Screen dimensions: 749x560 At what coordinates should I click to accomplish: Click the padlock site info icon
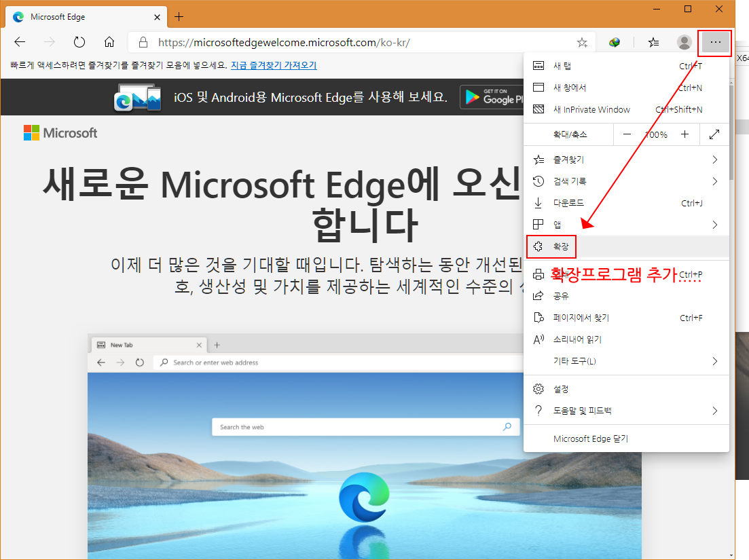[x=143, y=43]
